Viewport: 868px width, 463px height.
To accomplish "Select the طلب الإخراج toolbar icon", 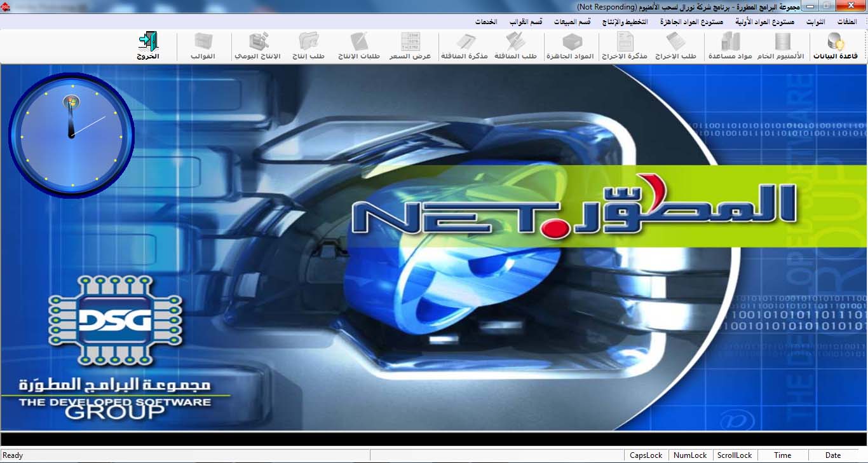I will (x=675, y=46).
